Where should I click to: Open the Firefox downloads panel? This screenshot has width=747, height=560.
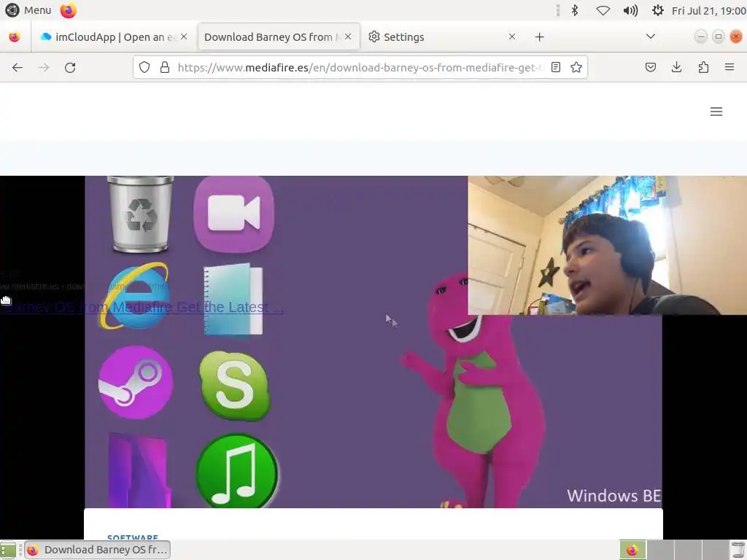tap(676, 68)
